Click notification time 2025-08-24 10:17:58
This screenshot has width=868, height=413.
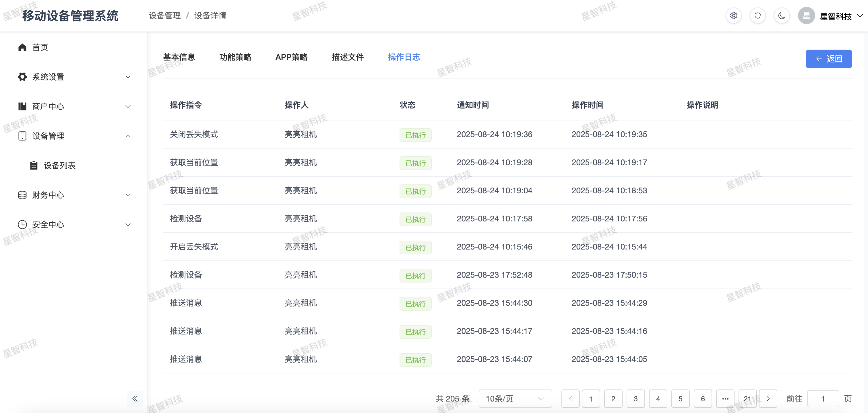point(494,219)
